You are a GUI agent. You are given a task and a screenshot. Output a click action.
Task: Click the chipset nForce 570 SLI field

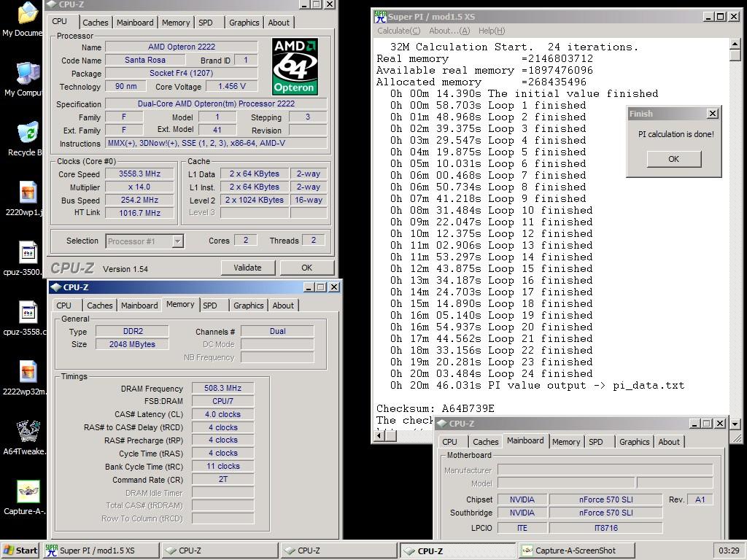pyautogui.click(x=606, y=499)
